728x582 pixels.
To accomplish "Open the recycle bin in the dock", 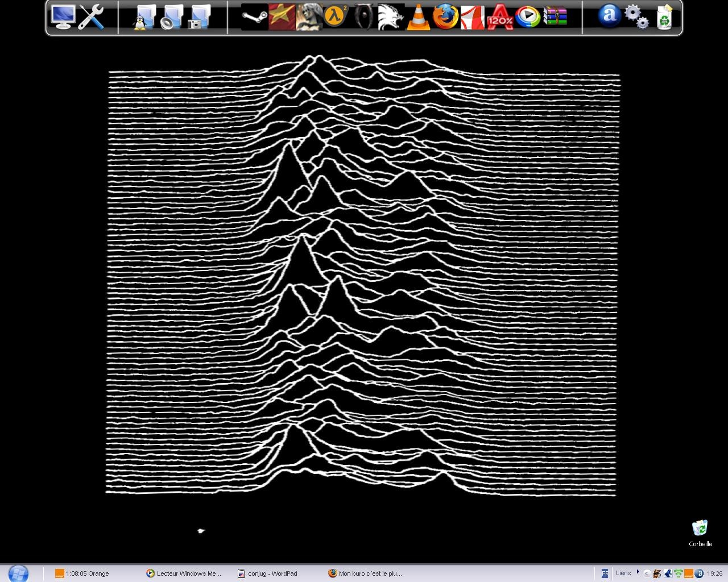I will click(664, 17).
